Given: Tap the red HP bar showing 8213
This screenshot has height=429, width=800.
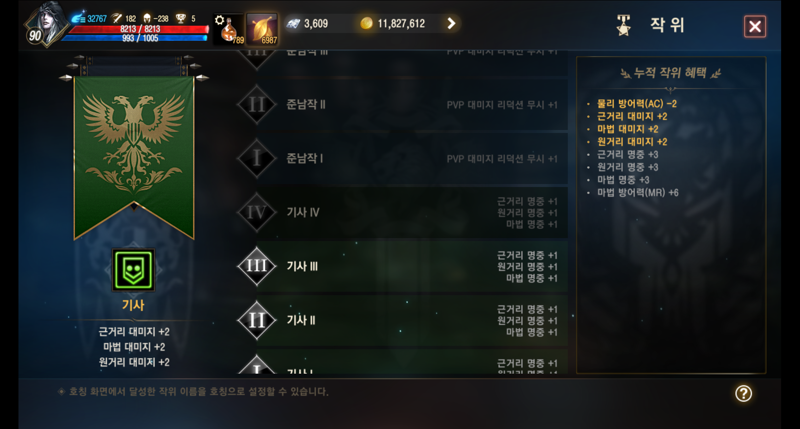Looking at the screenshot, I should 138,29.
